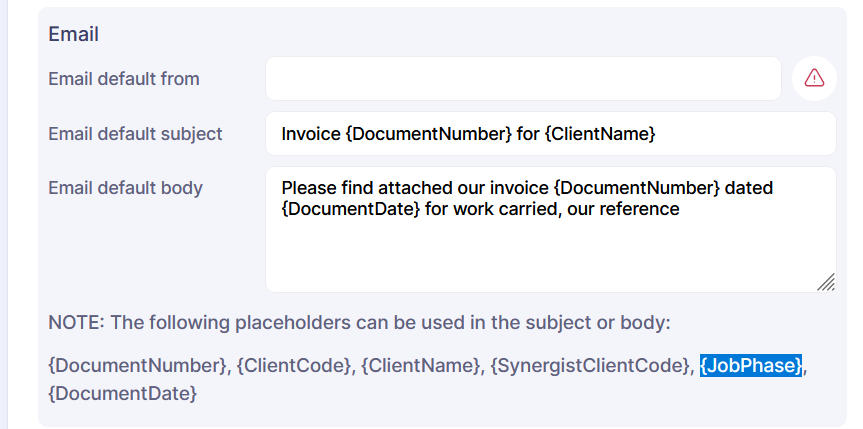863x429 pixels.
Task: Click the warning icon beside the from field
Action: pyautogui.click(x=814, y=78)
